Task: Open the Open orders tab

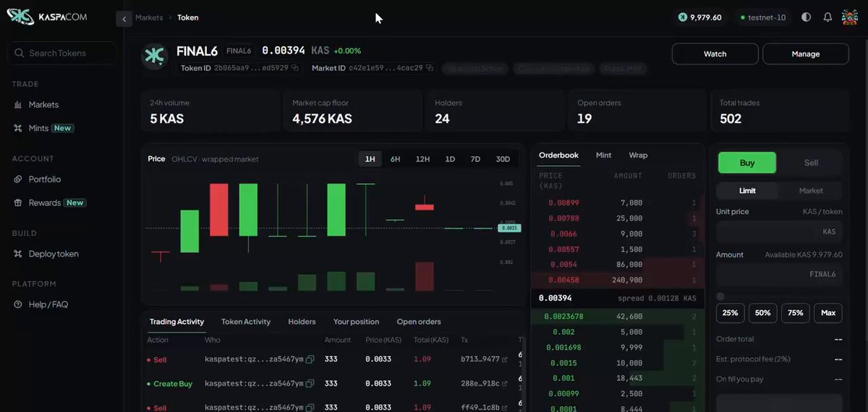Action: point(419,322)
